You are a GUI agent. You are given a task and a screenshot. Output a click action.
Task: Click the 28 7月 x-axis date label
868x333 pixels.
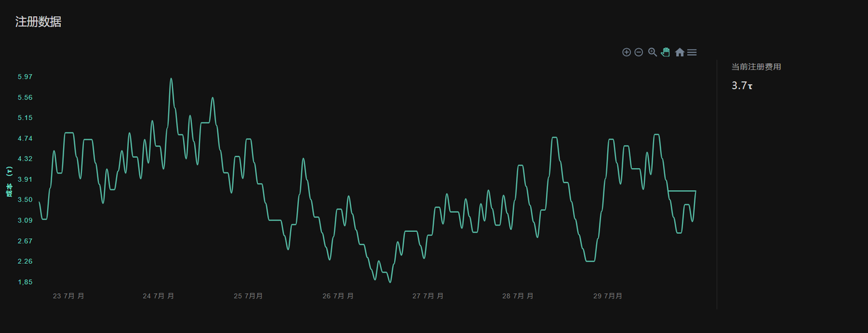[x=517, y=296]
